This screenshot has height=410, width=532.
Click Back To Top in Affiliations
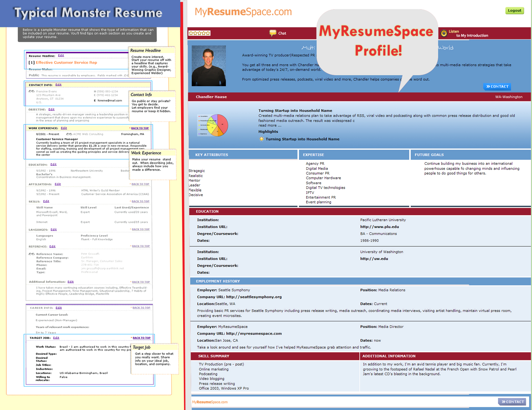coord(141,184)
